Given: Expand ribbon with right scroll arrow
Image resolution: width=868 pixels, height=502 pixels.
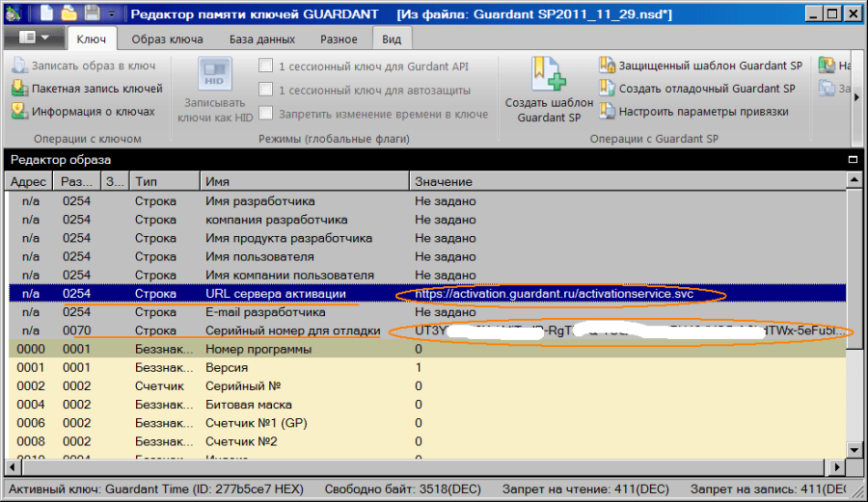Looking at the screenshot, I should (x=856, y=98).
